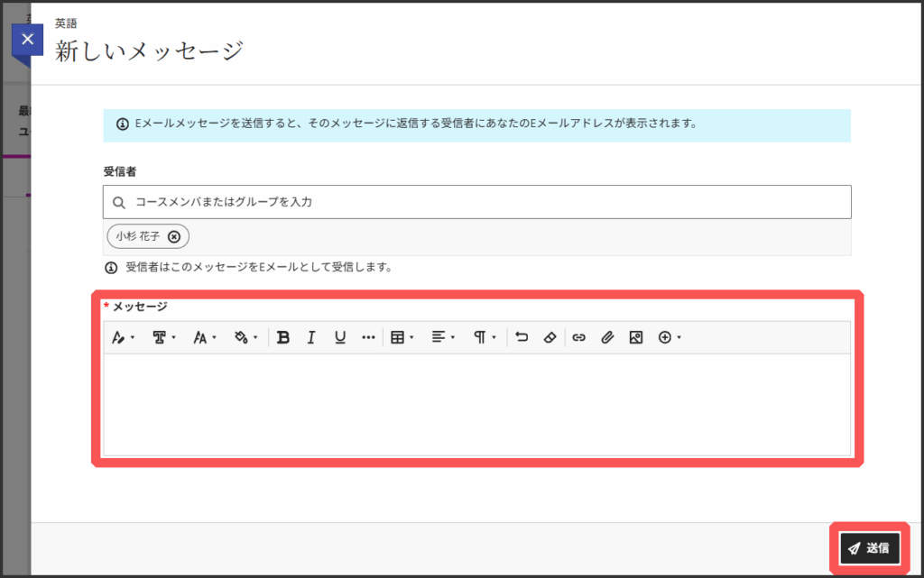This screenshot has width=924, height=578.
Task: Attach a file using paperclip icon
Action: (607, 337)
